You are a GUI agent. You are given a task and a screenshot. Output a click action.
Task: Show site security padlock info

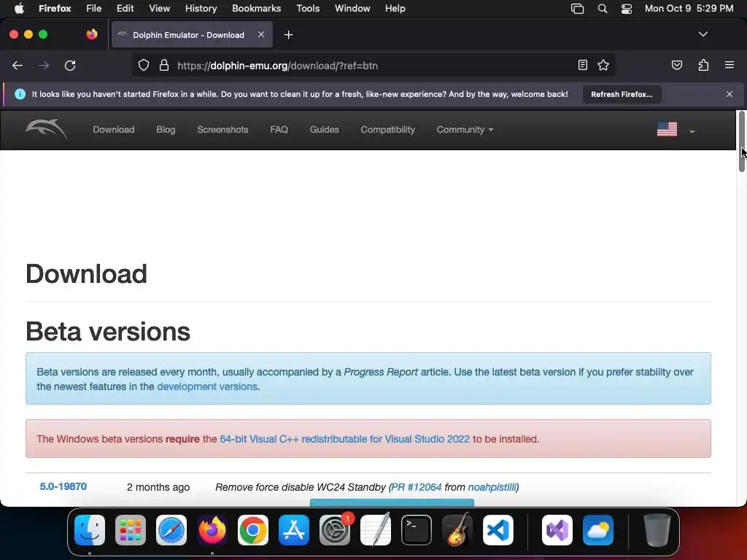(x=164, y=65)
